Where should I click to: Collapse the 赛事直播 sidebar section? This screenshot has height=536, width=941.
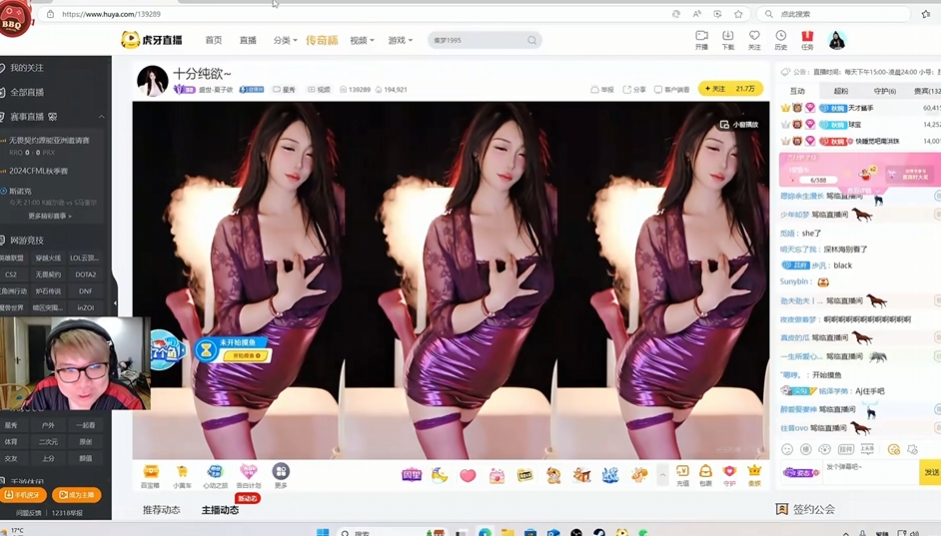[x=101, y=116]
